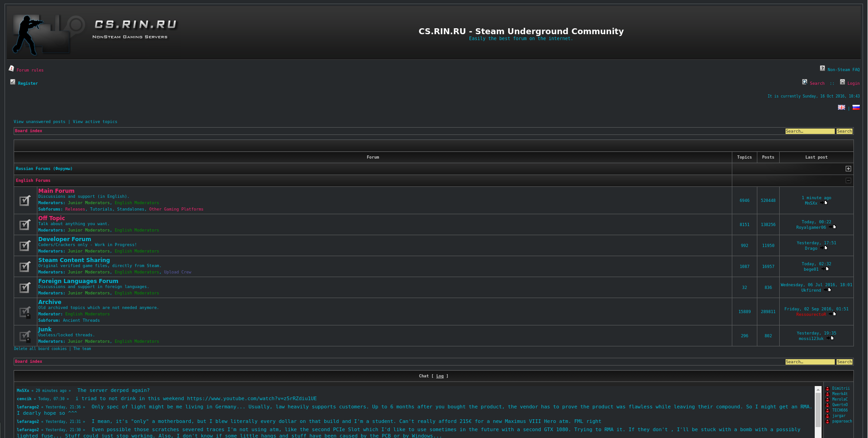This screenshot has height=438, width=868.
Task: Click the top Board index breadcrumb
Action: click(29, 131)
